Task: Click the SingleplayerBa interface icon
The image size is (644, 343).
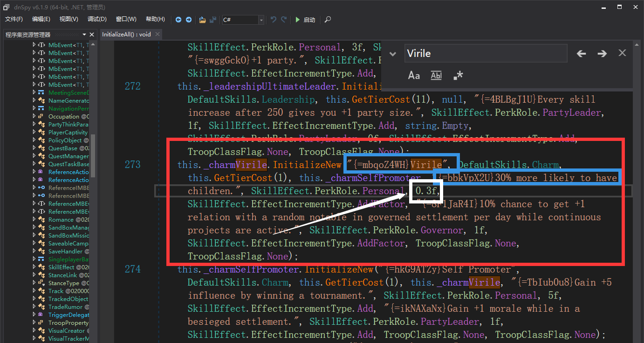Action: point(41,259)
